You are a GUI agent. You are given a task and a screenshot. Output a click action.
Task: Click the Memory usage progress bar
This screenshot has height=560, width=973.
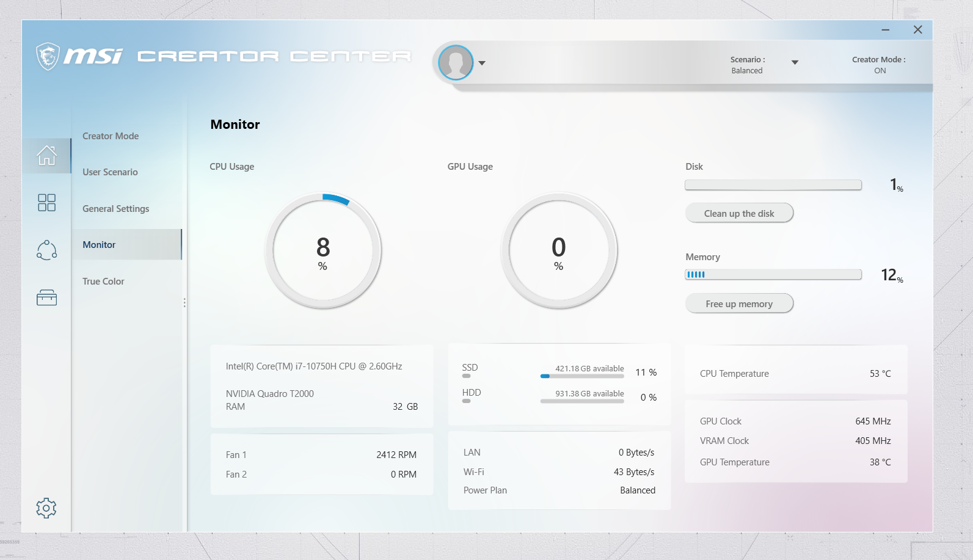773,275
